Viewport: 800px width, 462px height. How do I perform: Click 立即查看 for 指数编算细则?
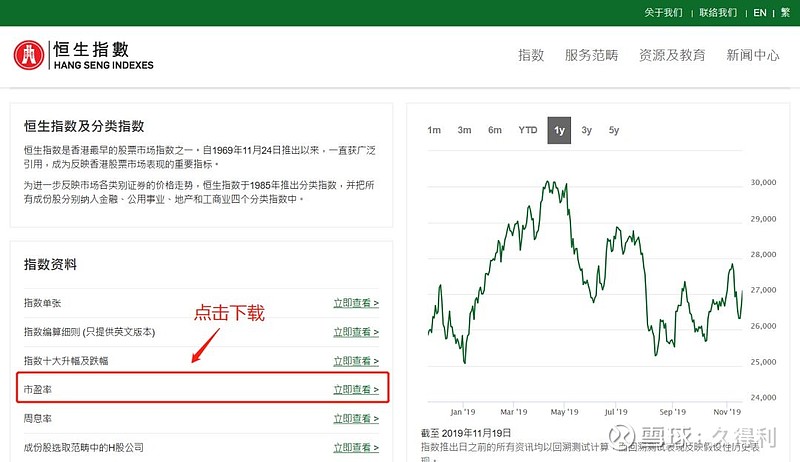point(356,332)
